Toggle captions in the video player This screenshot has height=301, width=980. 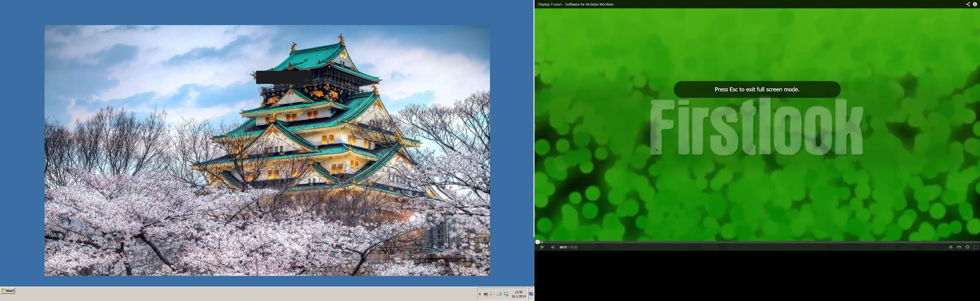[959, 247]
